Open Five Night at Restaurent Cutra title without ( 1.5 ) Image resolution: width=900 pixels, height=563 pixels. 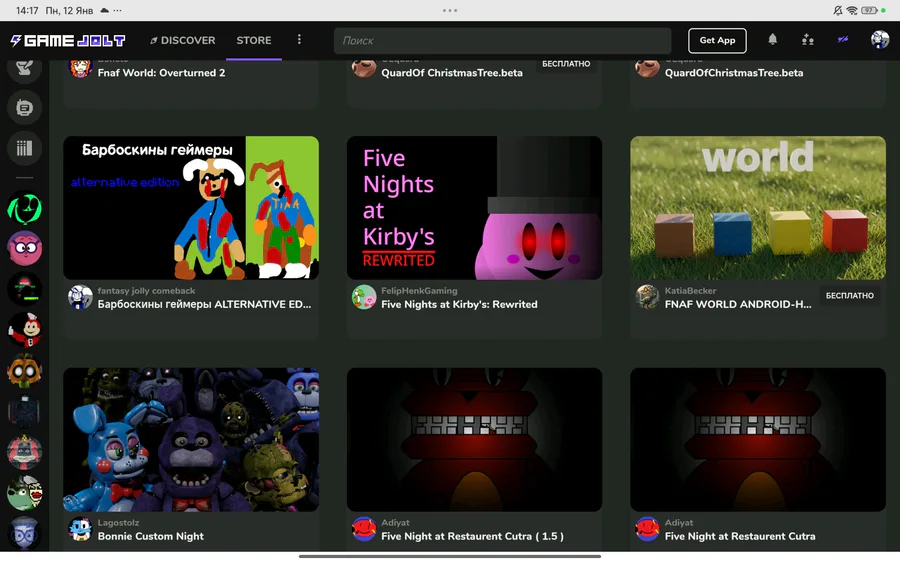click(x=740, y=536)
